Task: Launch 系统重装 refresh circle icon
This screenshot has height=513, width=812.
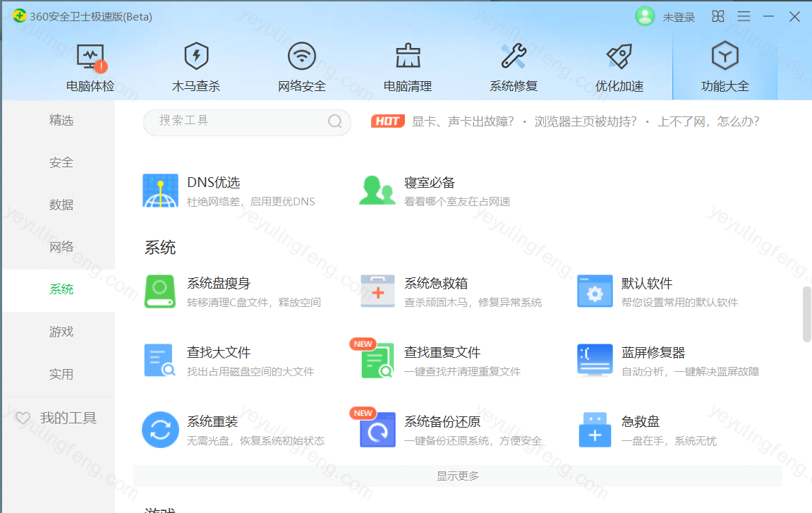Action: point(161,430)
